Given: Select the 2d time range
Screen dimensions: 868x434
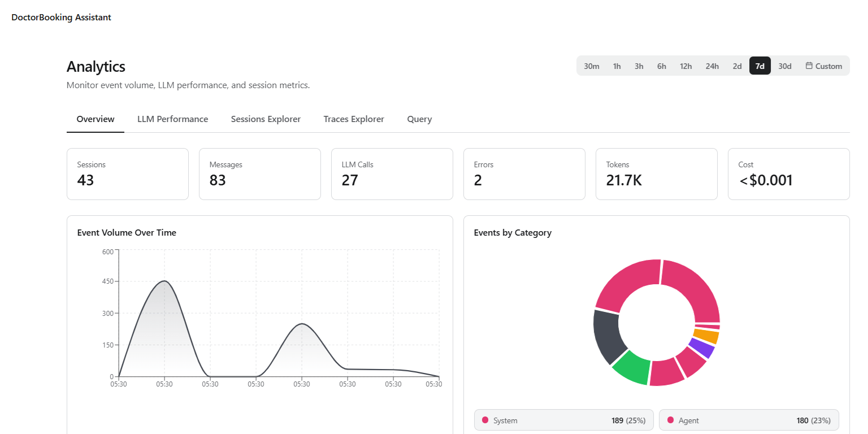Looking at the screenshot, I should 737,66.
